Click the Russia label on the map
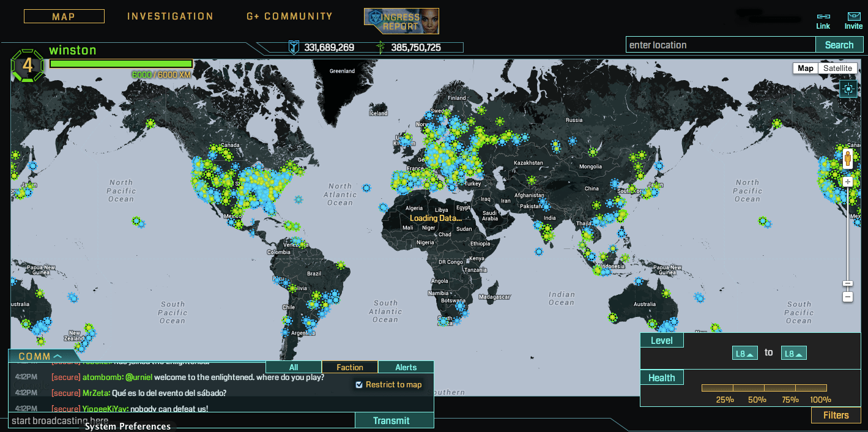868x432 pixels. (x=574, y=120)
